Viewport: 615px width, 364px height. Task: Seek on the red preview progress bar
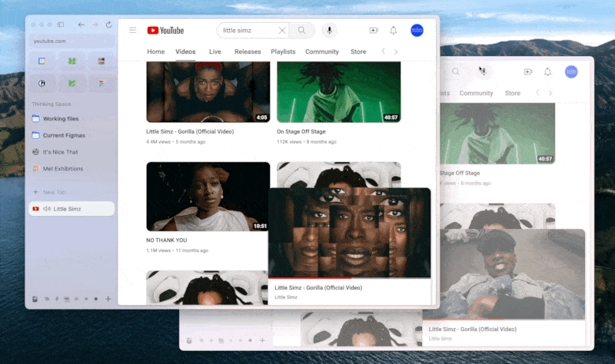(350, 278)
